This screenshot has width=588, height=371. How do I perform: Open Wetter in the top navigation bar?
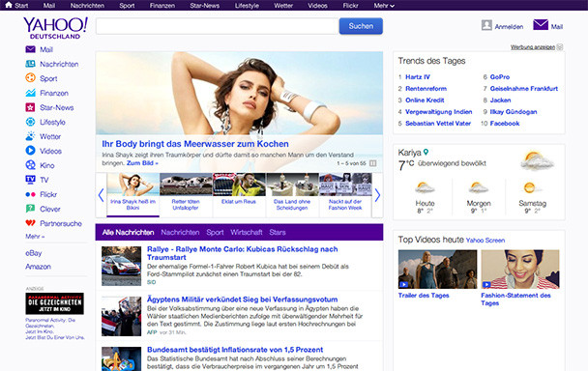(x=283, y=6)
